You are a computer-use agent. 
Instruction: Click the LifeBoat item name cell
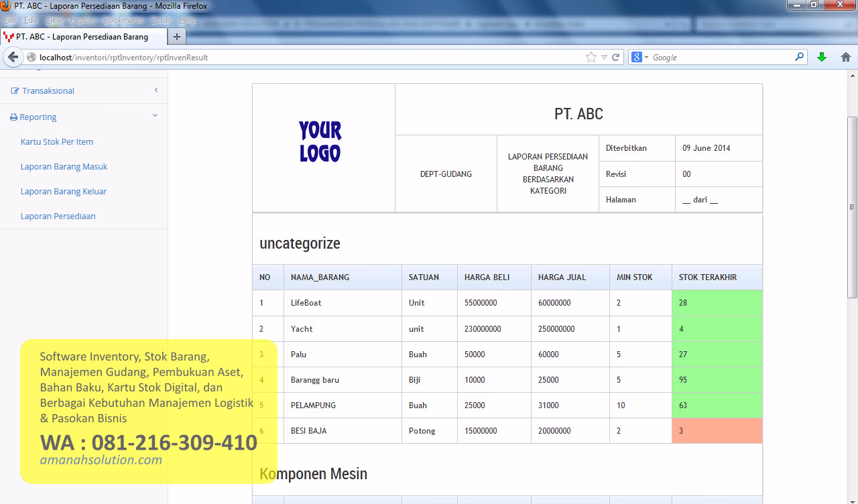coord(343,303)
